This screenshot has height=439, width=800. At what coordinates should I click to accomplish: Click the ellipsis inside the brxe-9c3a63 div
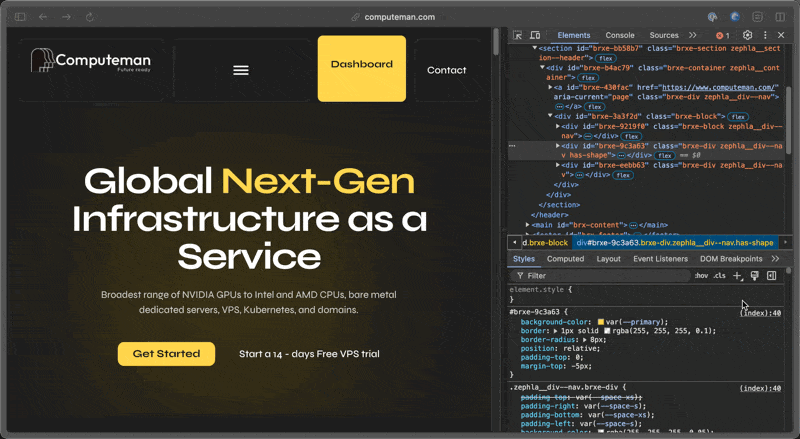(621, 156)
